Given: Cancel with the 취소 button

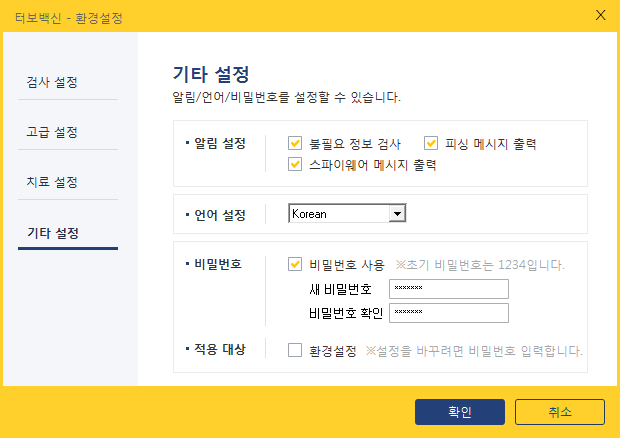Looking at the screenshot, I should 559,412.
